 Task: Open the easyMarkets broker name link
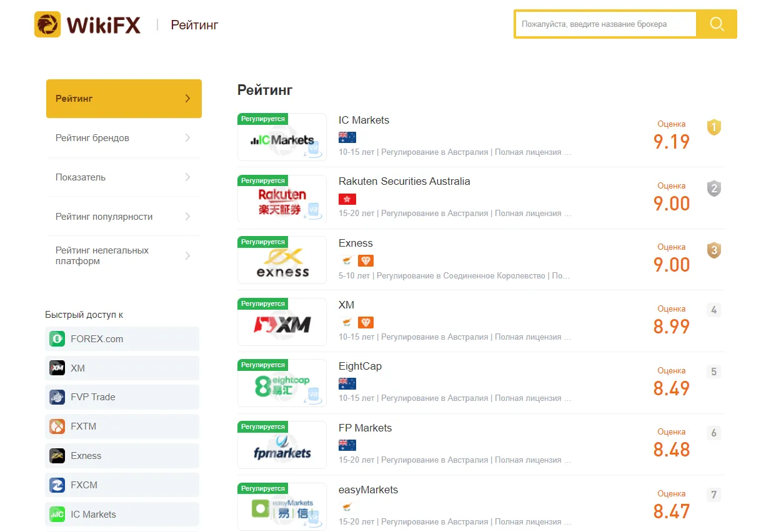pyautogui.click(x=368, y=490)
